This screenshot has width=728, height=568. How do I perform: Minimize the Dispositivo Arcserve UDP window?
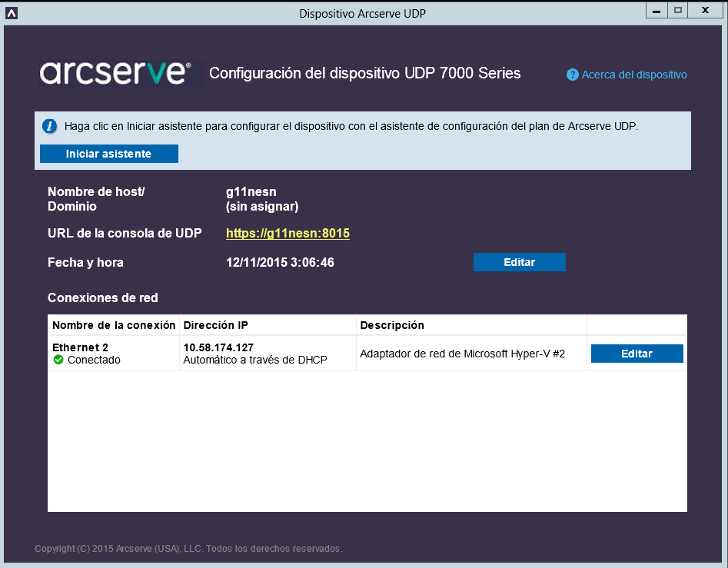tap(657, 10)
